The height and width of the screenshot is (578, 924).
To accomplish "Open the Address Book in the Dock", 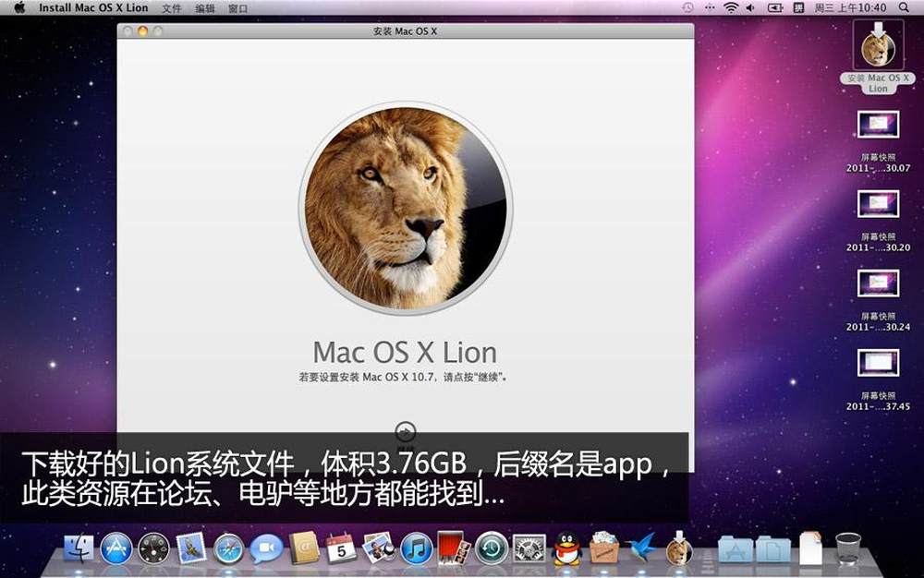I will tap(304, 548).
